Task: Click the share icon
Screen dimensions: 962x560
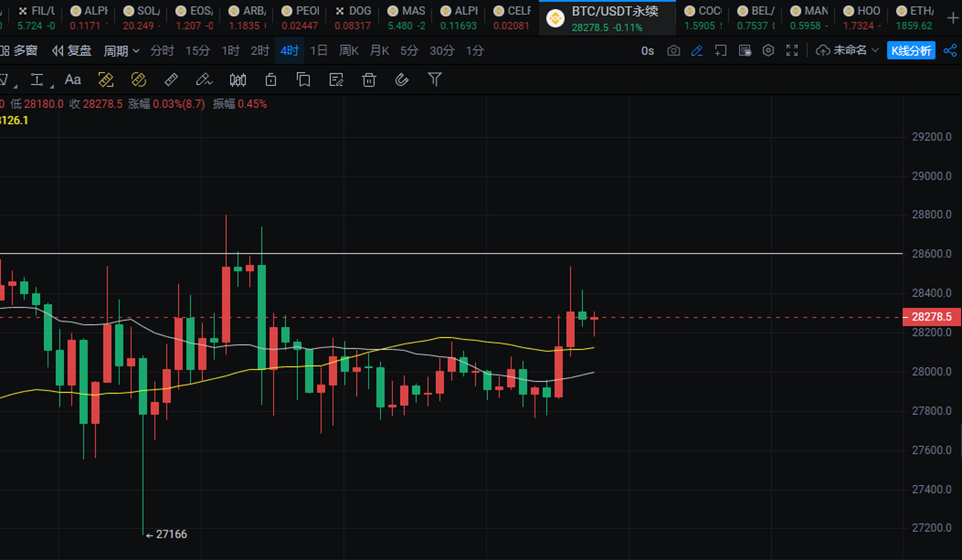Action: pyautogui.click(x=950, y=51)
